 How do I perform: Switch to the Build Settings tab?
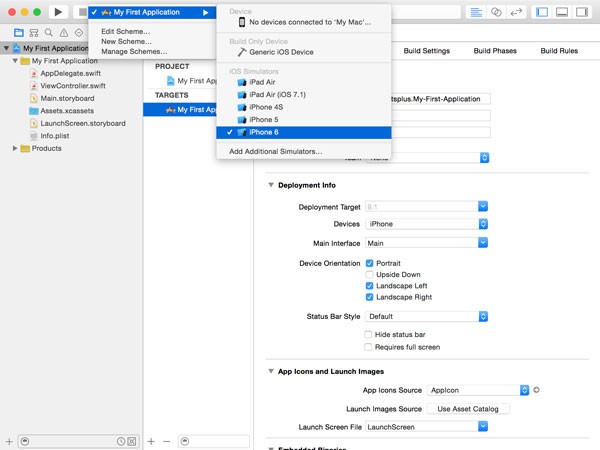point(427,51)
